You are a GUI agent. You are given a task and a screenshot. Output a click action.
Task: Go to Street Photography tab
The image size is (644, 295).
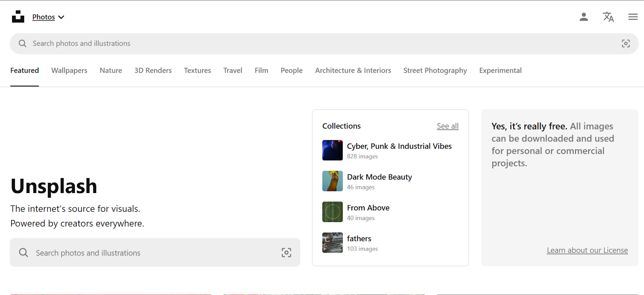[435, 71]
